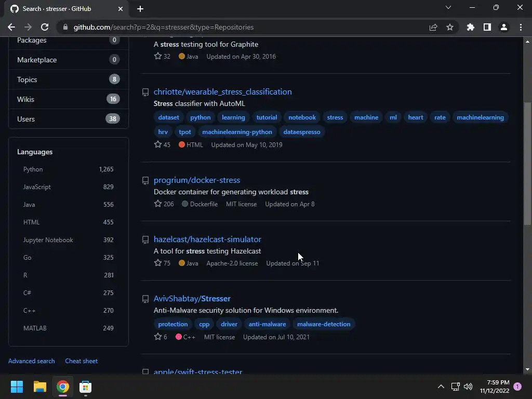Open the volume control in tray

(468, 387)
